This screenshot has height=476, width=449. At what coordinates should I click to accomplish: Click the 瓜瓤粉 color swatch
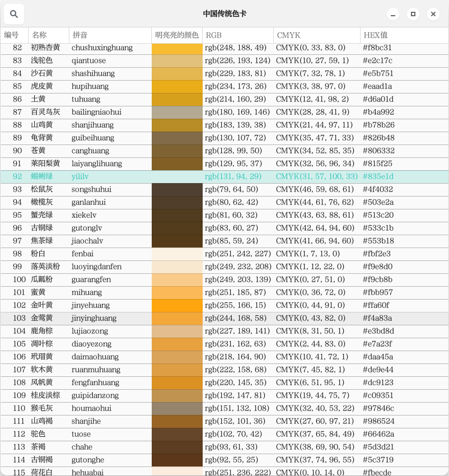[177, 280]
